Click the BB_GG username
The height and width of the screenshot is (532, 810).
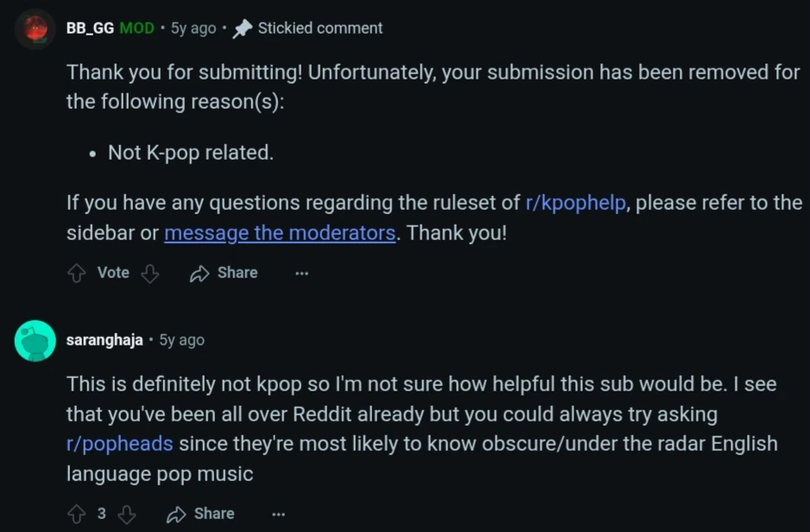(90, 28)
